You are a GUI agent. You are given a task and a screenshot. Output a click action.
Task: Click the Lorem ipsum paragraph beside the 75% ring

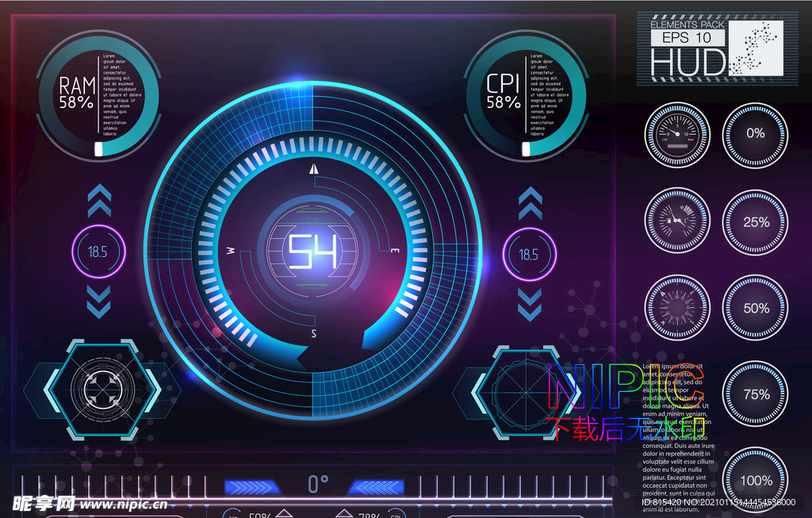coord(679,438)
